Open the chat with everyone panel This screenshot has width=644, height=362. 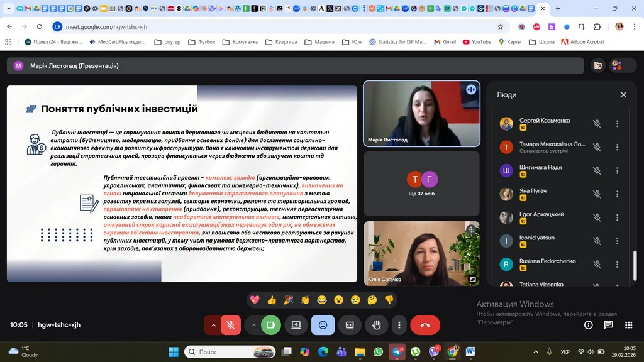(608, 325)
